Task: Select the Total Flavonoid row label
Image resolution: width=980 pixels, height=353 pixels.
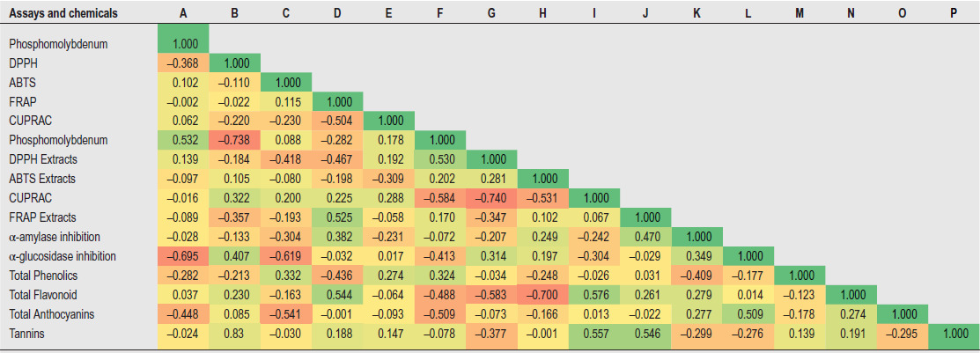Action: click(x=43, y=295)
